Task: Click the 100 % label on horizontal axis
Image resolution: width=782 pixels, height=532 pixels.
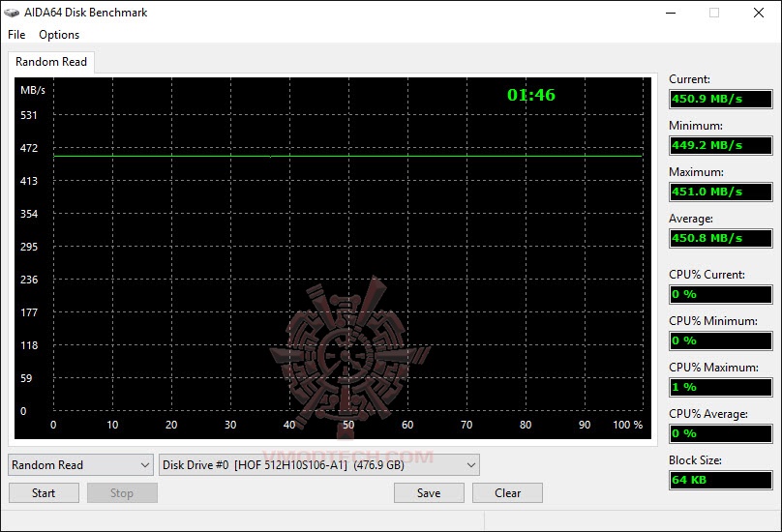Action: [628, 425]
